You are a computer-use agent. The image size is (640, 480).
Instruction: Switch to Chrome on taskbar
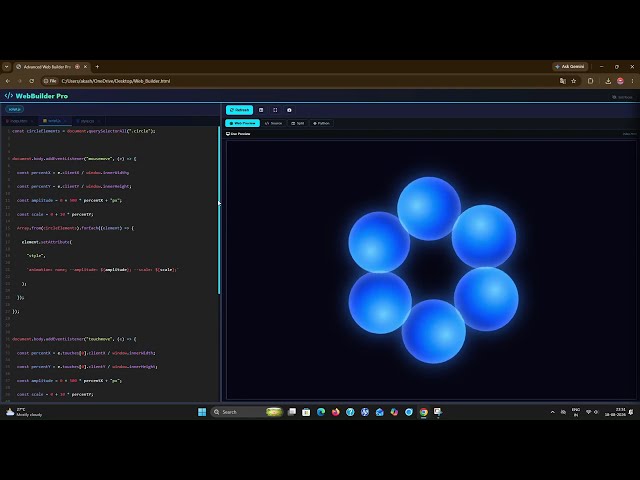tap(424, 412)
